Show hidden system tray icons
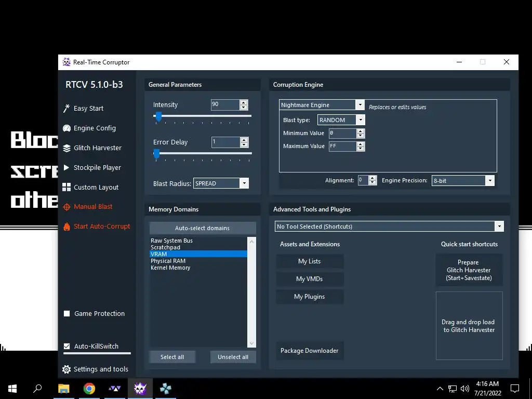Image resolution: width=532 pixels, height=399 pixels. tap(440, 389)
